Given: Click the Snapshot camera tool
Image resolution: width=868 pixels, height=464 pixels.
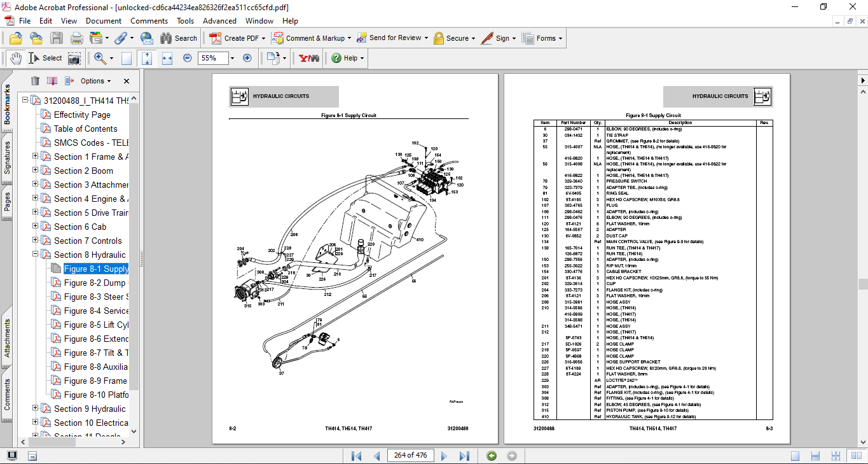Looking at the screenshot, I should click(74, 58).
